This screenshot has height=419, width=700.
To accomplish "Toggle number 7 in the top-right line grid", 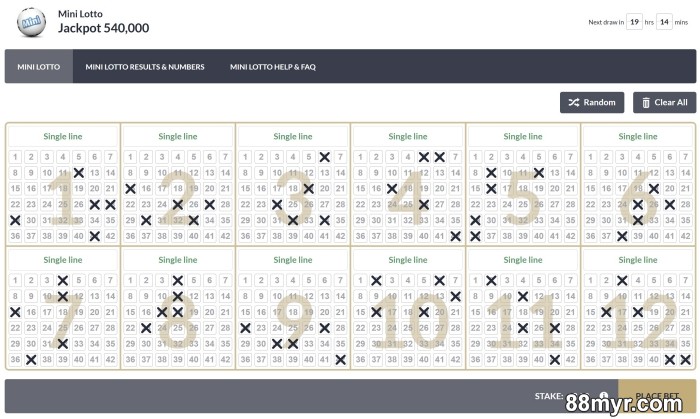I will point(685,157).
